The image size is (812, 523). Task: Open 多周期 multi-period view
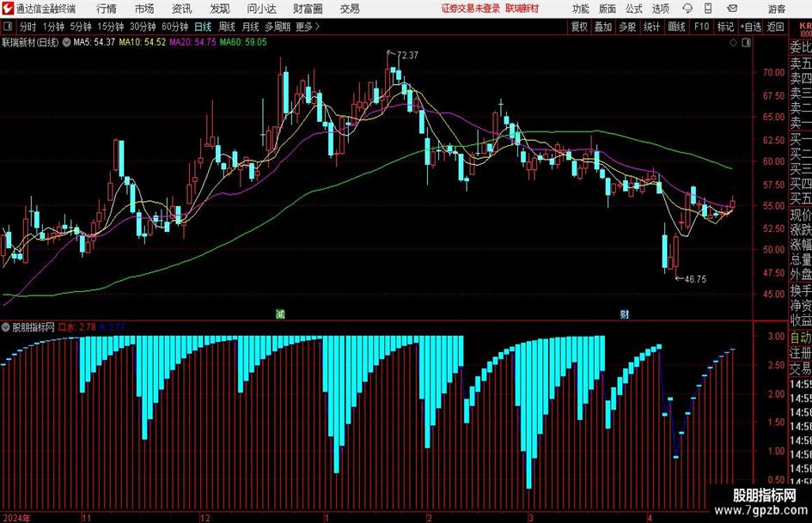278,27
